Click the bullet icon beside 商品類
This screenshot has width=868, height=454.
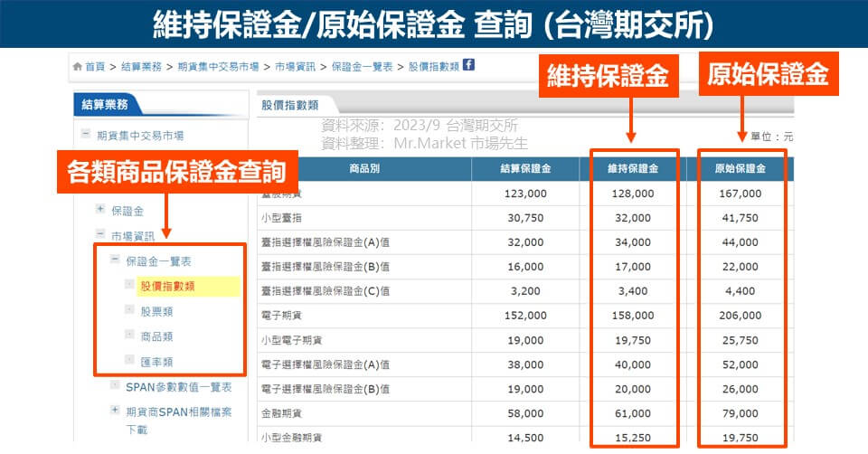[129, 336]
